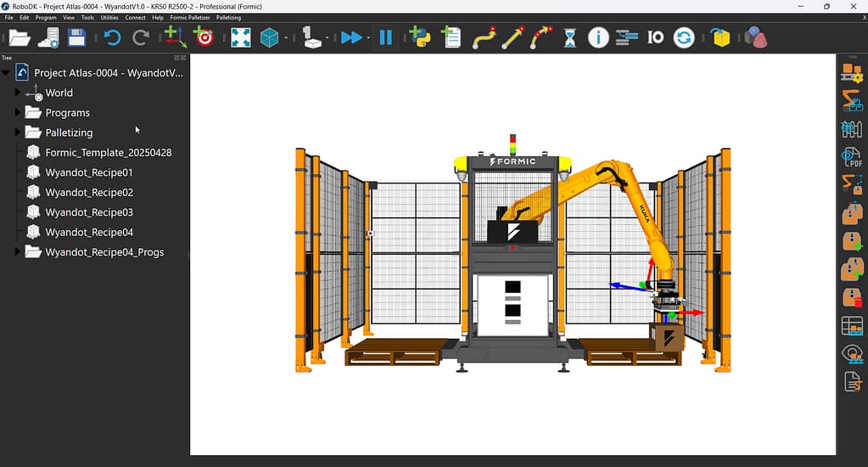The height and width of the screenshot is (467, 868).
Task: Export simulation using the PDF icon
Action: pyautogui.click(x=851, y=156)
